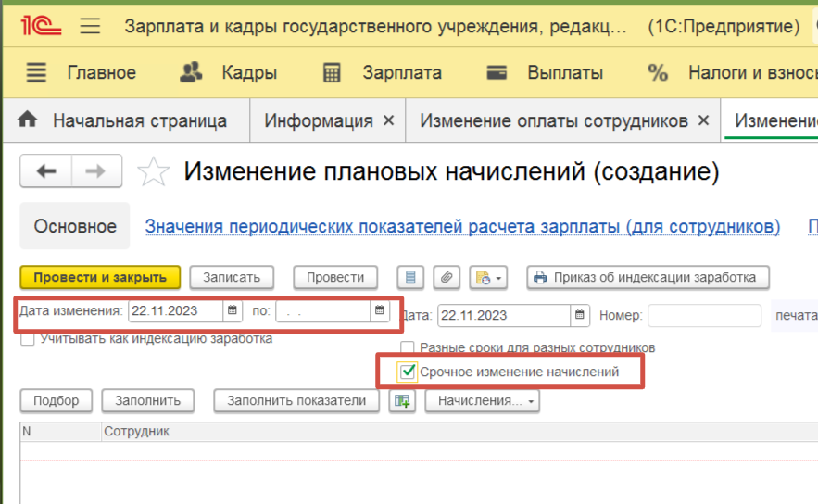Click the N column header
Image resolution: width=818 pixels, height=504 pixels.
click(x=60, y=432)
